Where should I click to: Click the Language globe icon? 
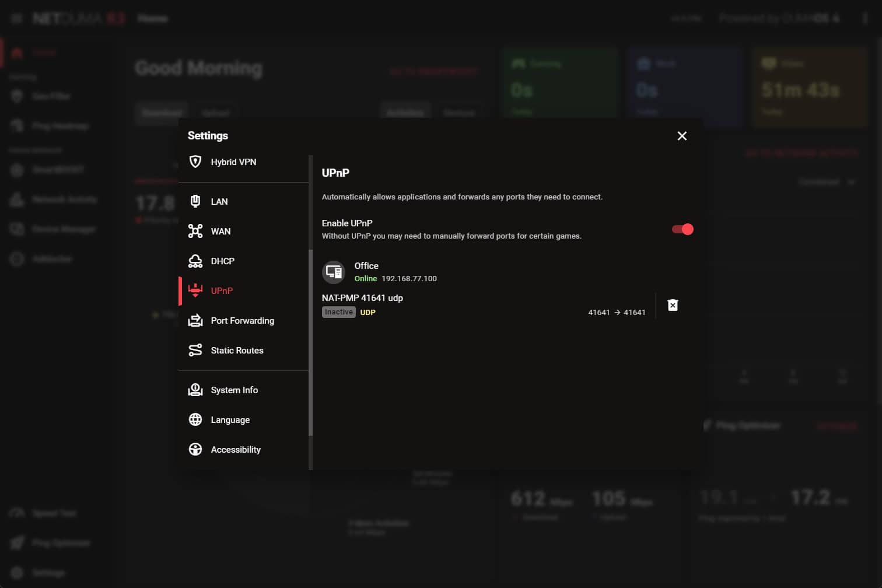pyautogui.click(x=195, y=419)
